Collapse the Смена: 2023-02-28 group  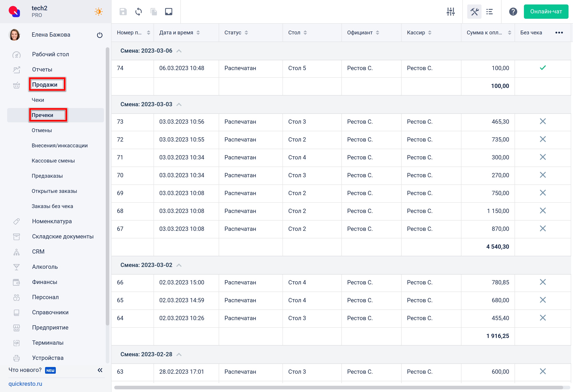pos(179,354)
